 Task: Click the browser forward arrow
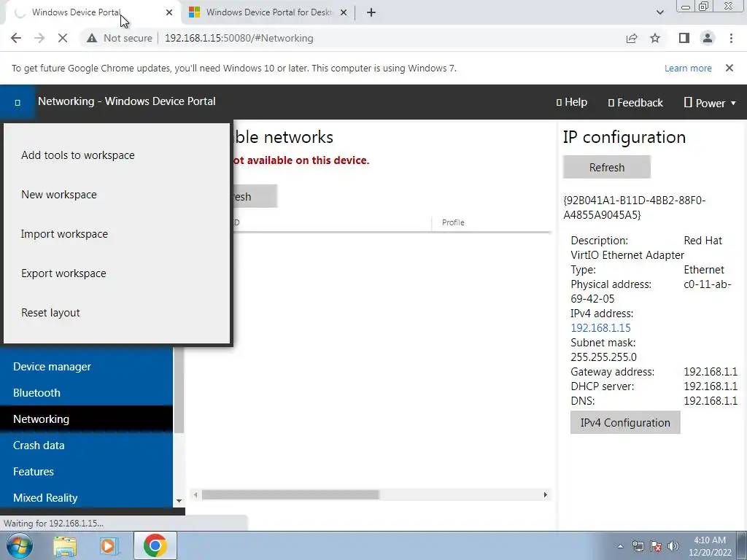click(x=39, y=38)
